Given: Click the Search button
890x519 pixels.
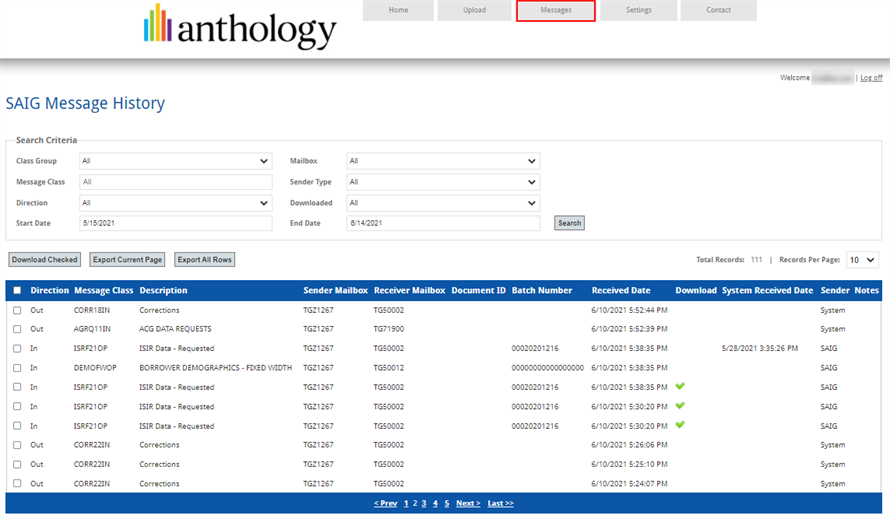Looking at the screenshot, I should 569,223.
